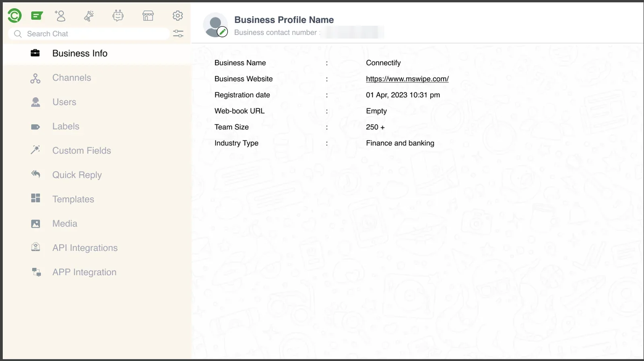Screen dimensions: 644x361
Task: Open the green chat messages icon
Action: tap(37, 16)
